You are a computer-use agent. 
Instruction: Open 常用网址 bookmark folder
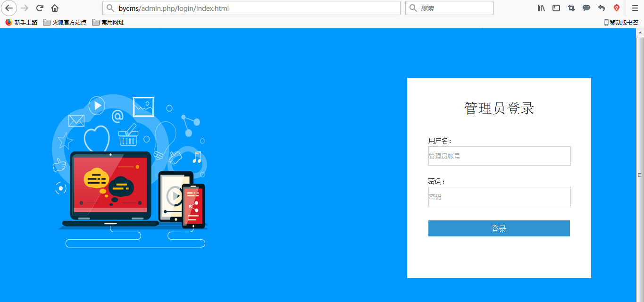[x=108, y=22]
